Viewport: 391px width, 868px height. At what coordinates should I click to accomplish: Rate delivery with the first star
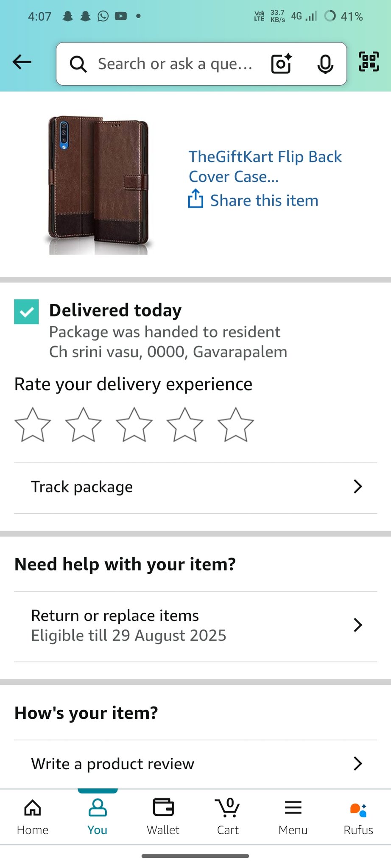(33, 425)
